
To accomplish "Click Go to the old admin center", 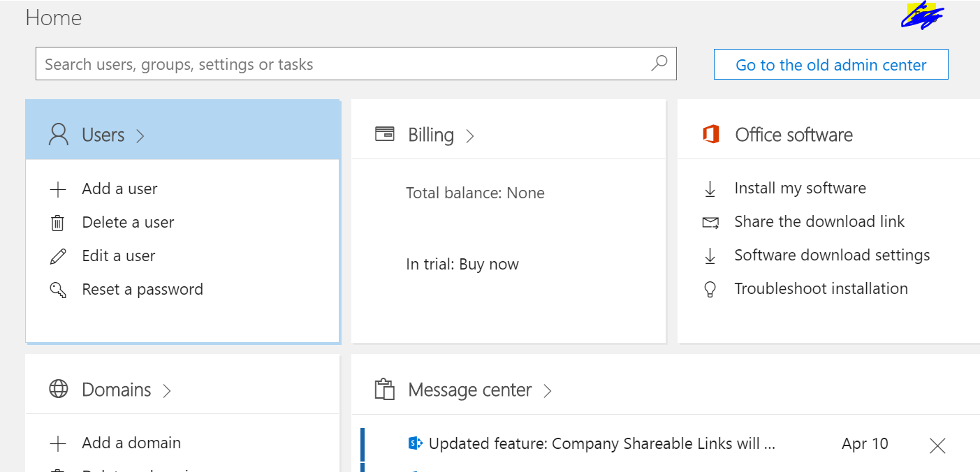I will (x=831, y=64).
